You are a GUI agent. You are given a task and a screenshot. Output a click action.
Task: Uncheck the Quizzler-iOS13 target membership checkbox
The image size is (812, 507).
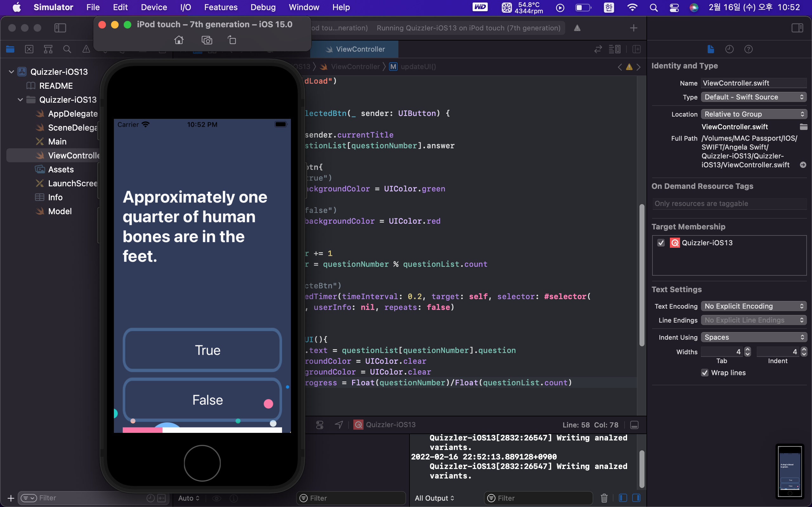661,243
